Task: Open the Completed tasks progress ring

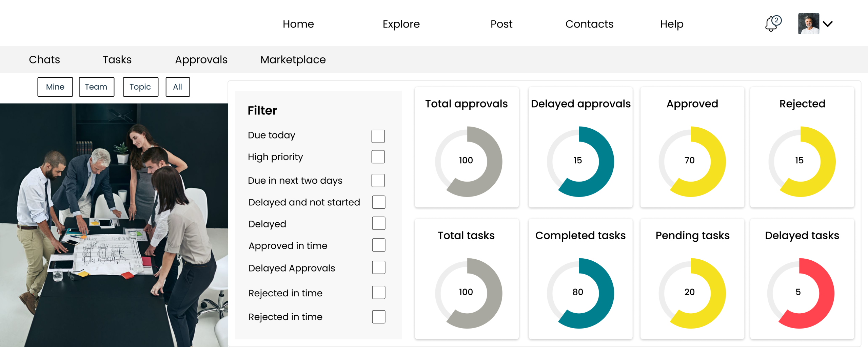Action: pyautogui.click(x=580, y=293)
